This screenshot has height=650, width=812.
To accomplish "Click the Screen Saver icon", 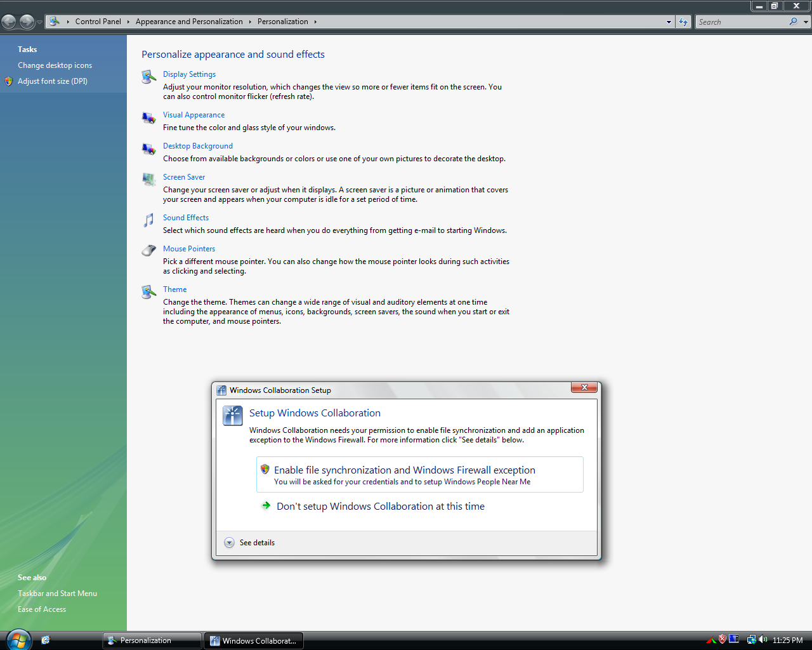I will point(148,180).
